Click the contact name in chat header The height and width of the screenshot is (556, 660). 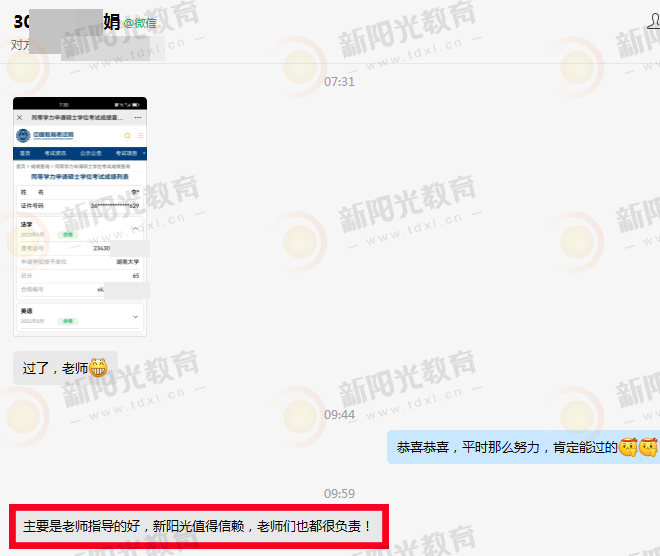coord(67,21)
